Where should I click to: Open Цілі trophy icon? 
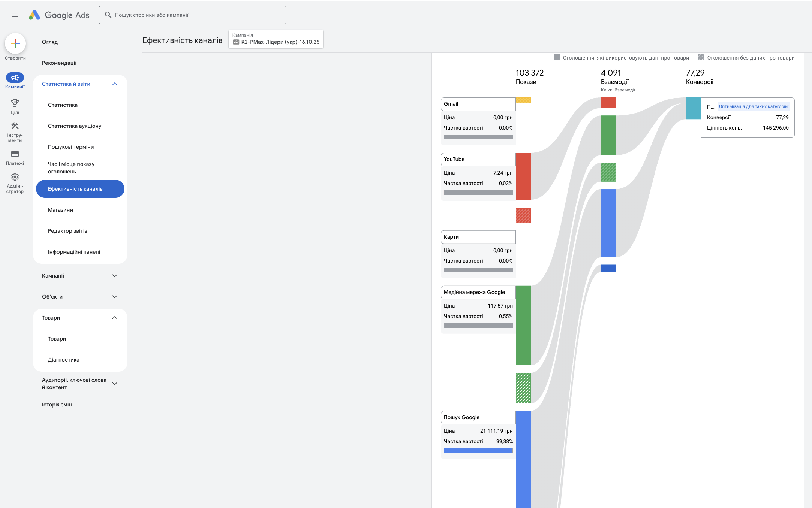click(15, 103)
